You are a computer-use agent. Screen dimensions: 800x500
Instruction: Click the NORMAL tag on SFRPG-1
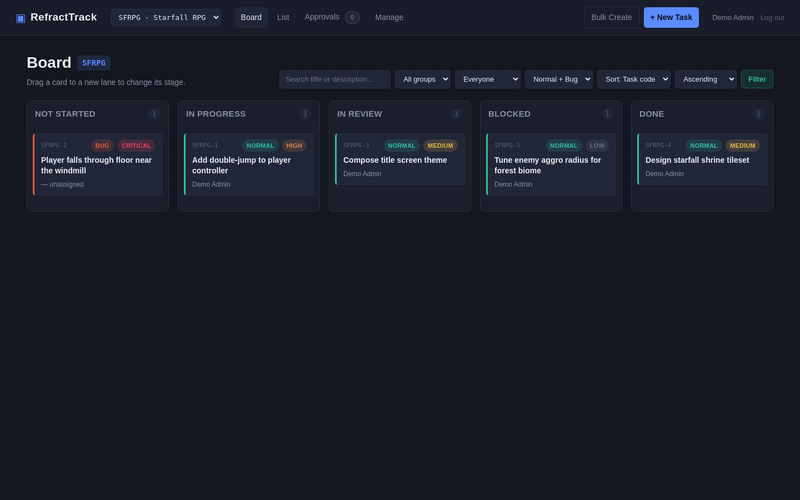tap(260, 145)
